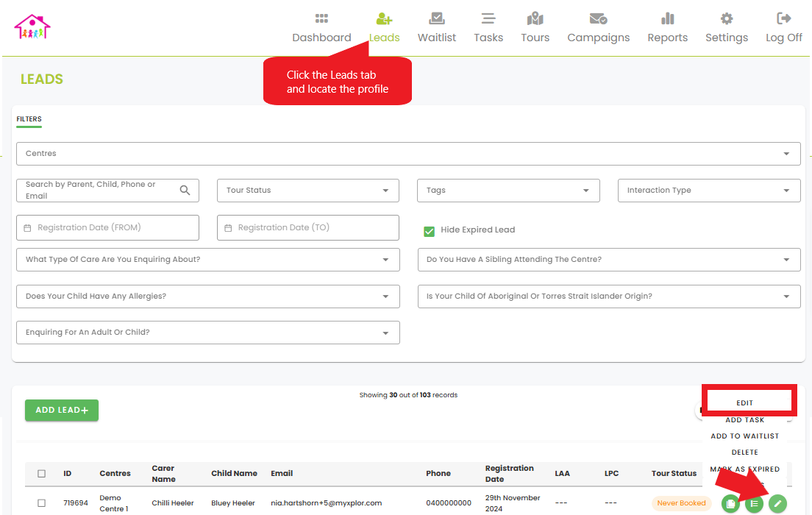The height and width of the screenshot is (515, 812).
Task: Click the Registration Date column header
Action: (509, 474)
